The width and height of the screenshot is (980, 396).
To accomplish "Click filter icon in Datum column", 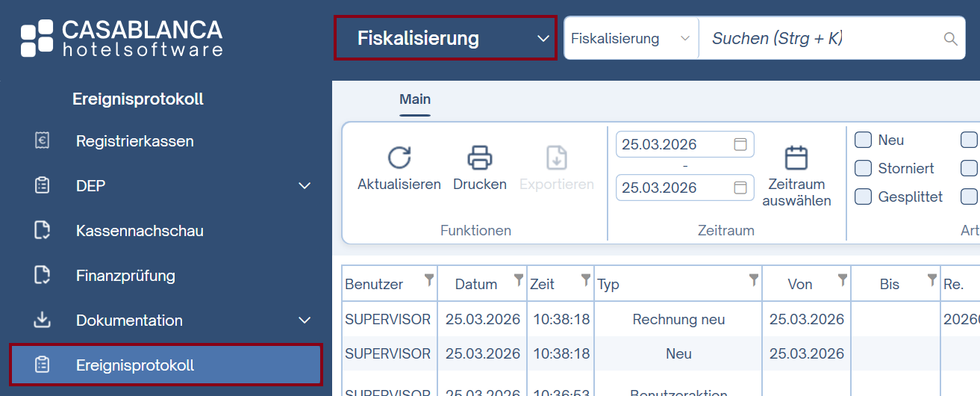I will click(x=519, y=280).
